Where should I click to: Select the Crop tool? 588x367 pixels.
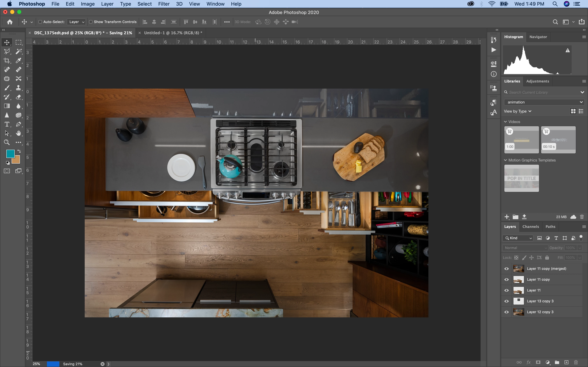(7, 60)
